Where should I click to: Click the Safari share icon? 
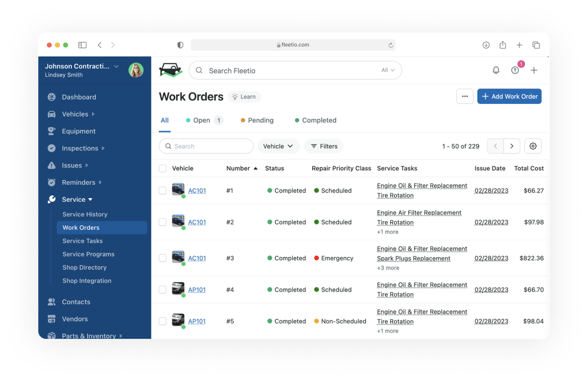point(503,45)
